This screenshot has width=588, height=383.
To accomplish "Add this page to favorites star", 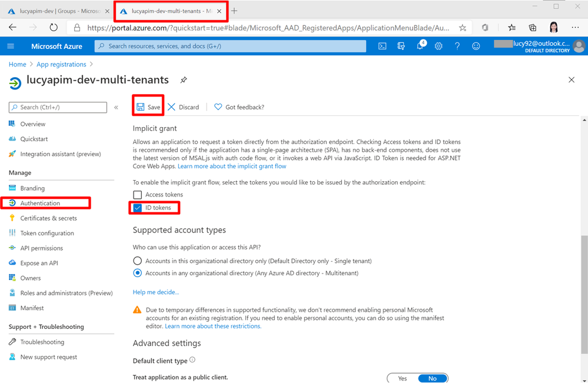I will pos(463,28).
